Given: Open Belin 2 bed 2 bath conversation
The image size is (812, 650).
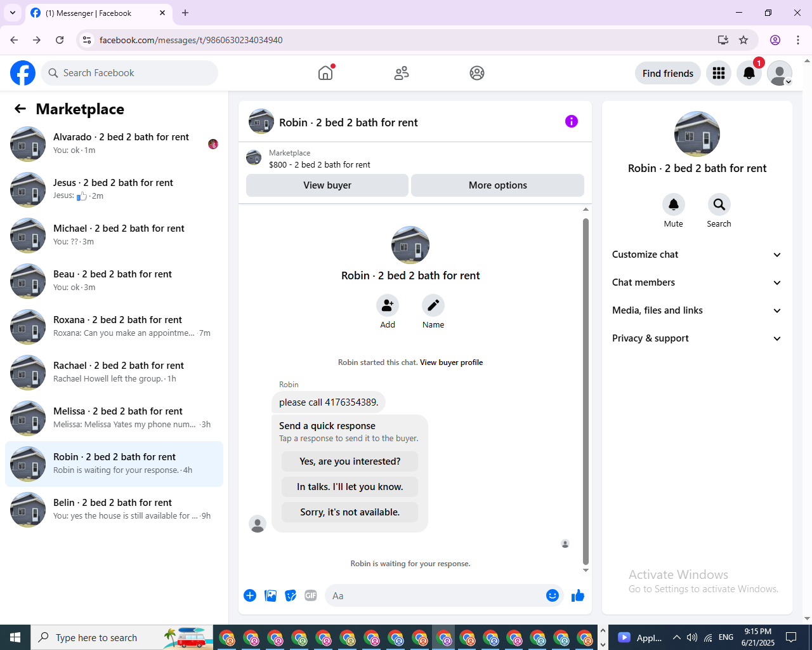Looking at the screenshot, I should (114, 510).
